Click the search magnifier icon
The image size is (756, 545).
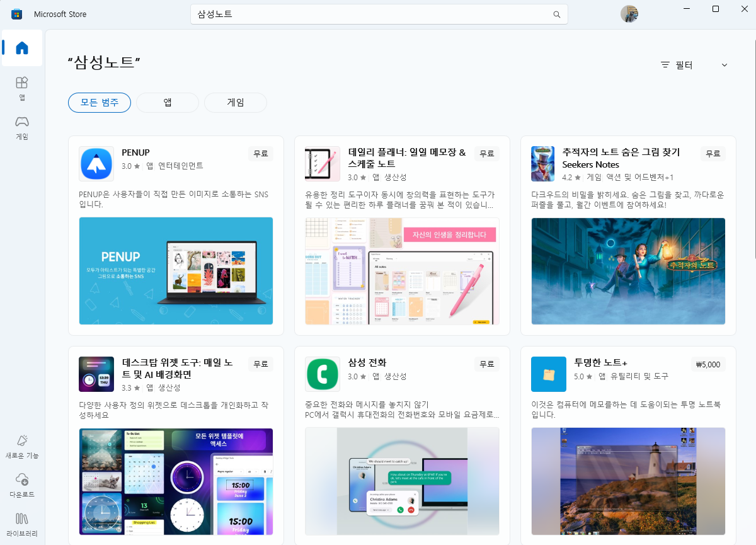click(x=556, y=14)
